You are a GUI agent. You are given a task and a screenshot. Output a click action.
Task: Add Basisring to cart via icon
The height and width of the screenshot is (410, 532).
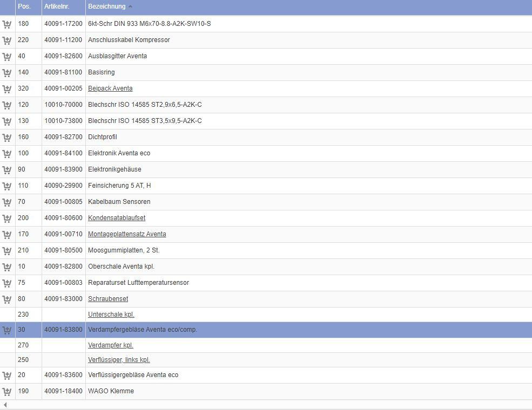[x=7, y=73]
